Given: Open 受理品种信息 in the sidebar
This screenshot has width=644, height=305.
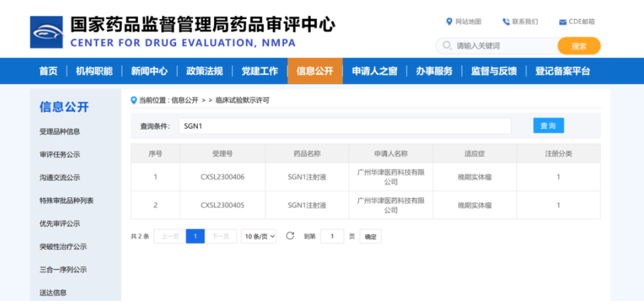Looking at the screenshot, I should pos(60,131).
